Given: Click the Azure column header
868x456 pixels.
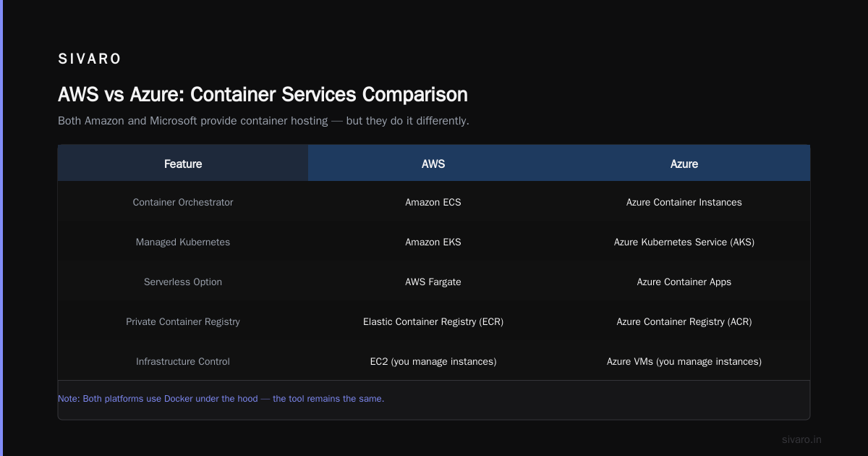Looking at the screenshot, I should pos(684,164).
